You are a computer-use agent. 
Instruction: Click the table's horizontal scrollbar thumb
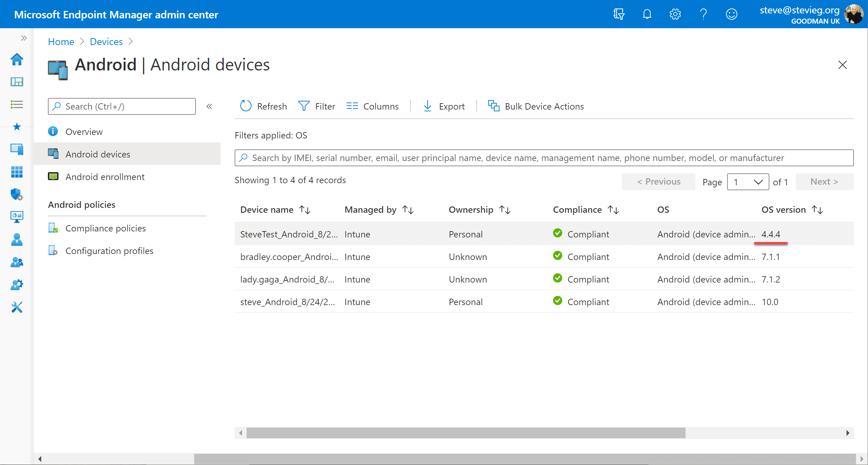coord(466,433)
